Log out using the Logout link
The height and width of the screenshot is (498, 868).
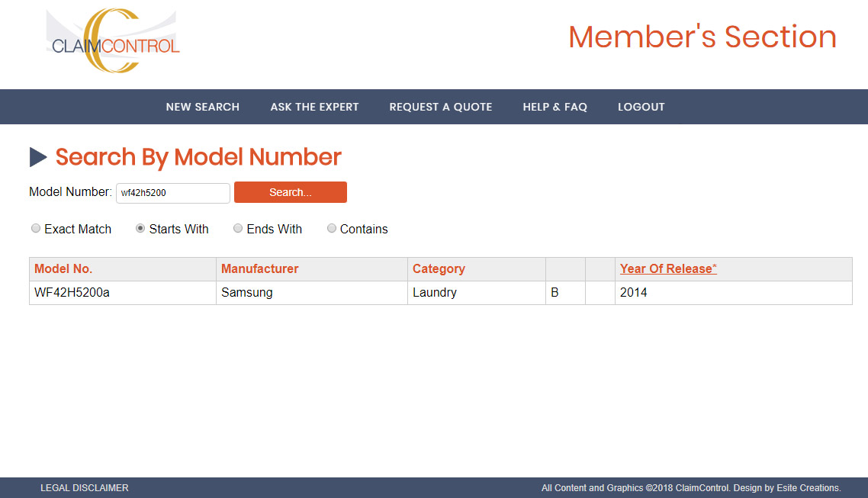click(641, 107)
